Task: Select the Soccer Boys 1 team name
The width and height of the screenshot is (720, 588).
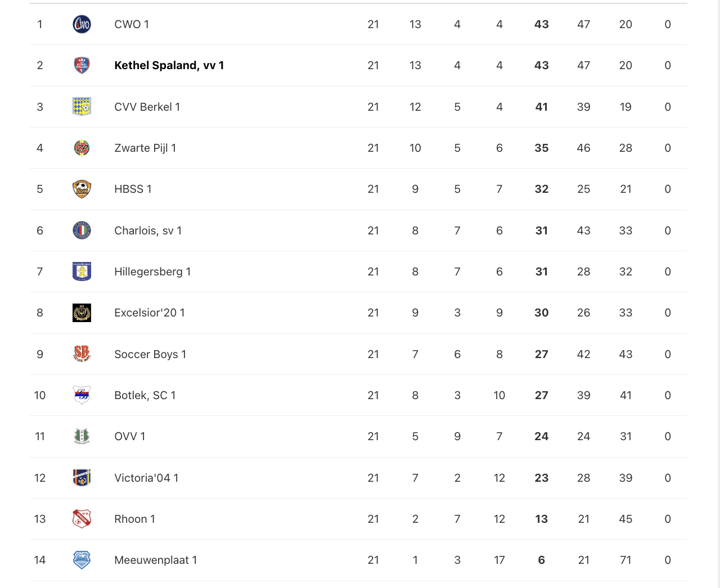Action: pos(150,354)
